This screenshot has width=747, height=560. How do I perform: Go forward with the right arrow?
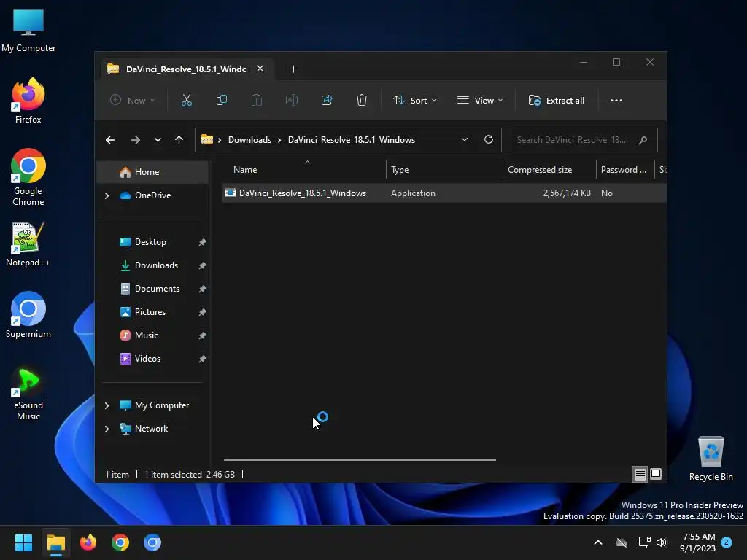[x=135, y=140]
